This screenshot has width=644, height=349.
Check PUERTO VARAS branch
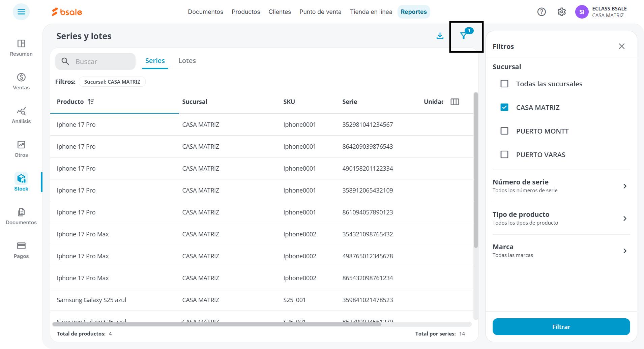coord(504,154)
